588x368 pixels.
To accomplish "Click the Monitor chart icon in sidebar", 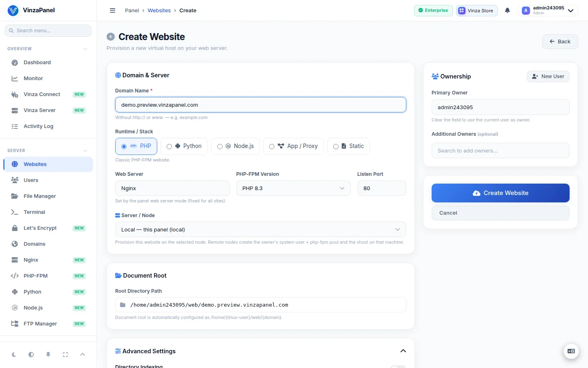I will tap(15, 79).
